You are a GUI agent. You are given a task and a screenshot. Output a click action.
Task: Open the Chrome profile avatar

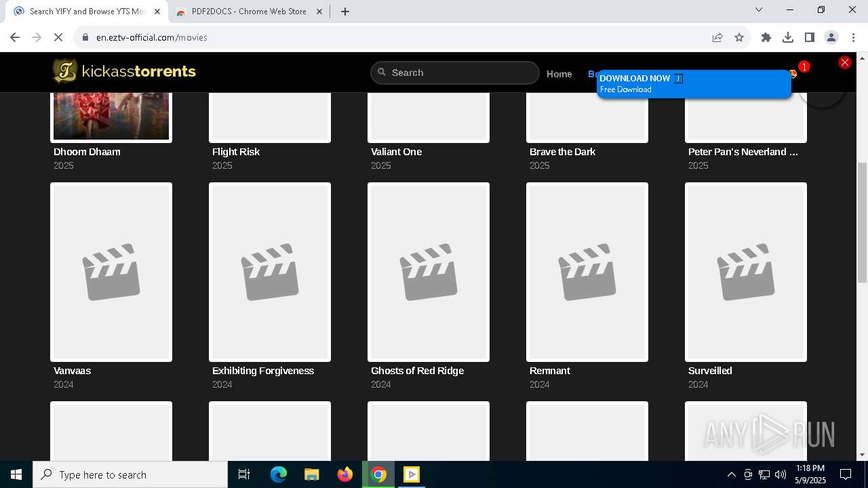tap(831, 37)
